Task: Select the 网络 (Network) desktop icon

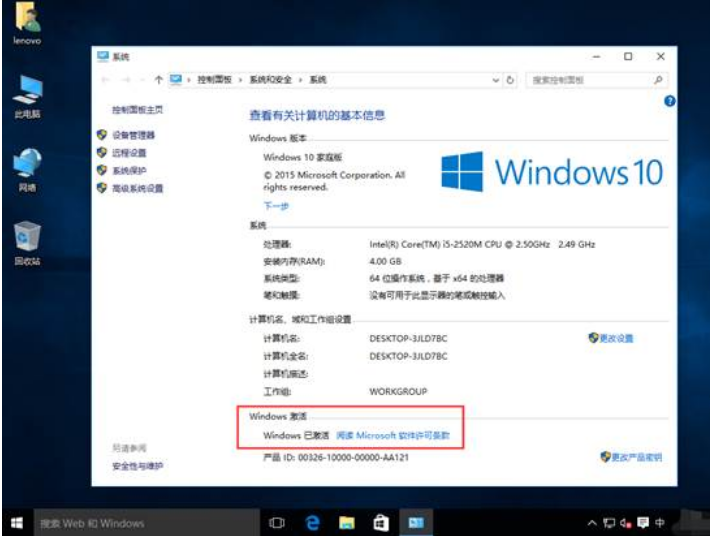Action: pyautogui.click(x=26, y=164)
